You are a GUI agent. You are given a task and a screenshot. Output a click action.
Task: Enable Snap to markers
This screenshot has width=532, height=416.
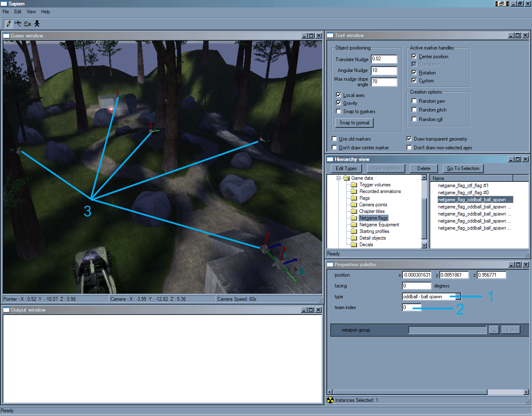(x=338, y=111)
